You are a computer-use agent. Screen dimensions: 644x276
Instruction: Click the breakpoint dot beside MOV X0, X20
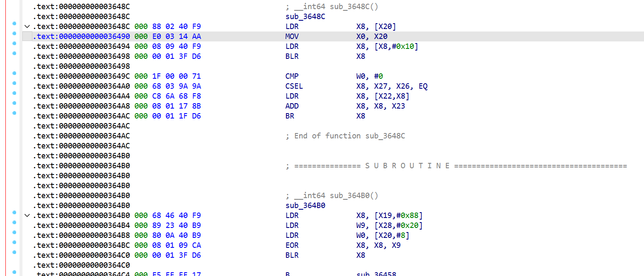coord(15,33)
